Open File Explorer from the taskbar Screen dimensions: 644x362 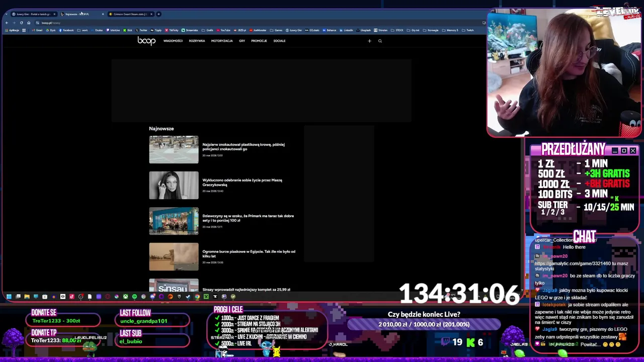click(x=27, y=297)
